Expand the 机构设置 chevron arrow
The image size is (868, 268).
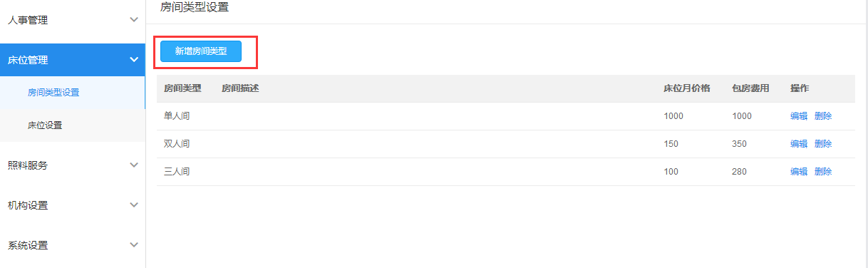click(x=134, y=205)
